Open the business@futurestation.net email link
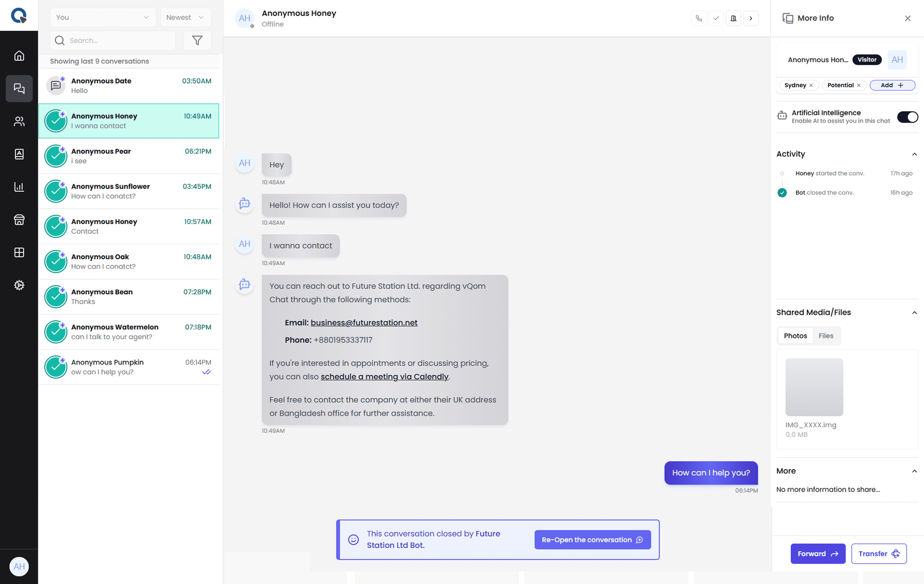Viewport: 924px width, 584px height. [x=364, y=322]
